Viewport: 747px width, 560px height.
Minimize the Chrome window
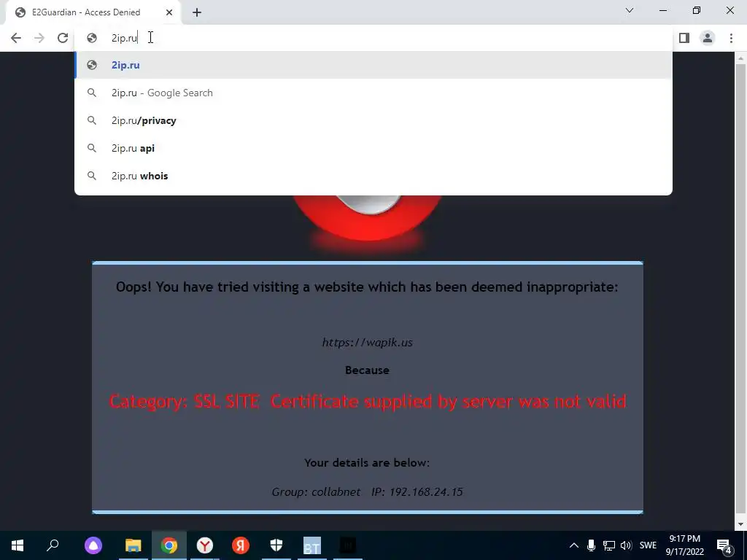(x=663, y=10)
